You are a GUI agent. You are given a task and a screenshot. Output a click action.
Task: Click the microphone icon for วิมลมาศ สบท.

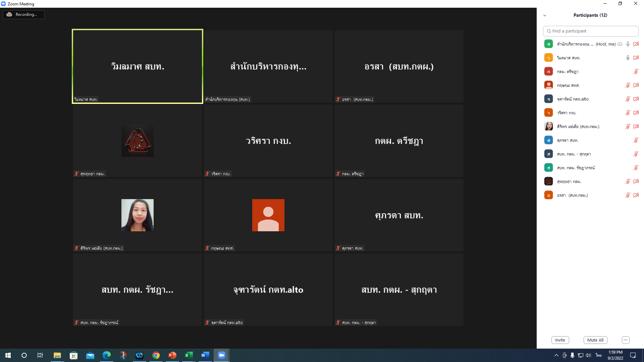click(628, 58)
